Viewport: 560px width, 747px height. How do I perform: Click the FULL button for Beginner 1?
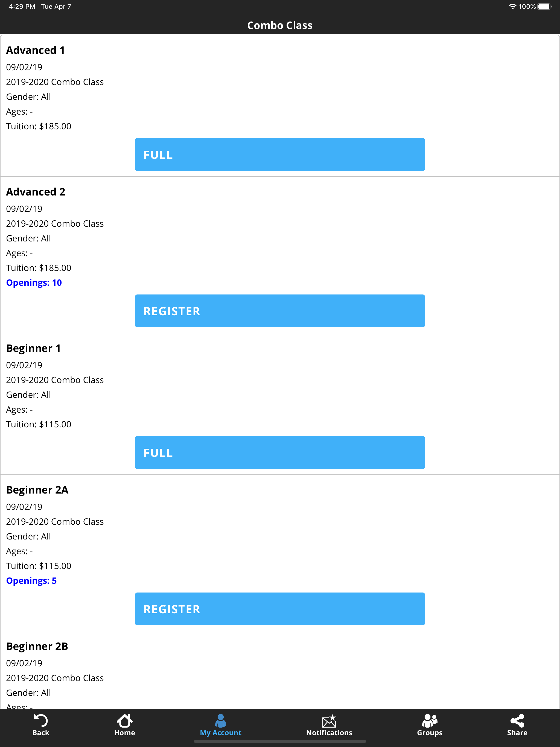coord(280,453)
